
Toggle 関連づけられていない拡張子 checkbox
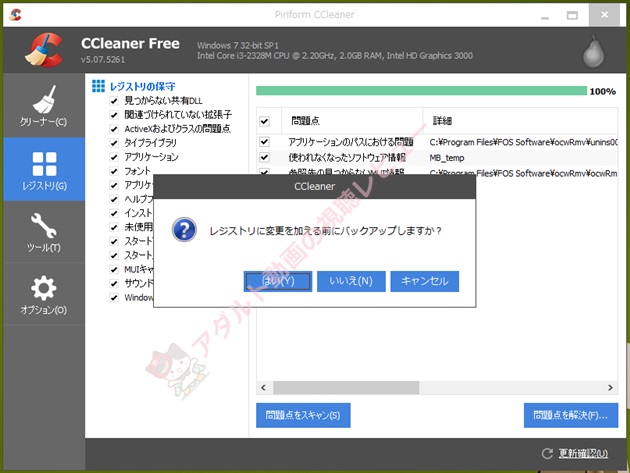point(114,115)
